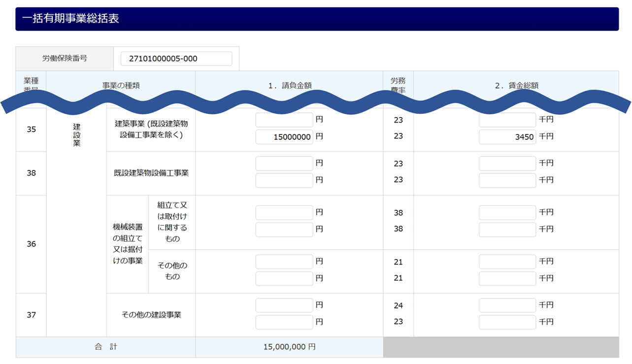Focus first 請負金額 field for 既設建築物設備工事業

[284, 164]
